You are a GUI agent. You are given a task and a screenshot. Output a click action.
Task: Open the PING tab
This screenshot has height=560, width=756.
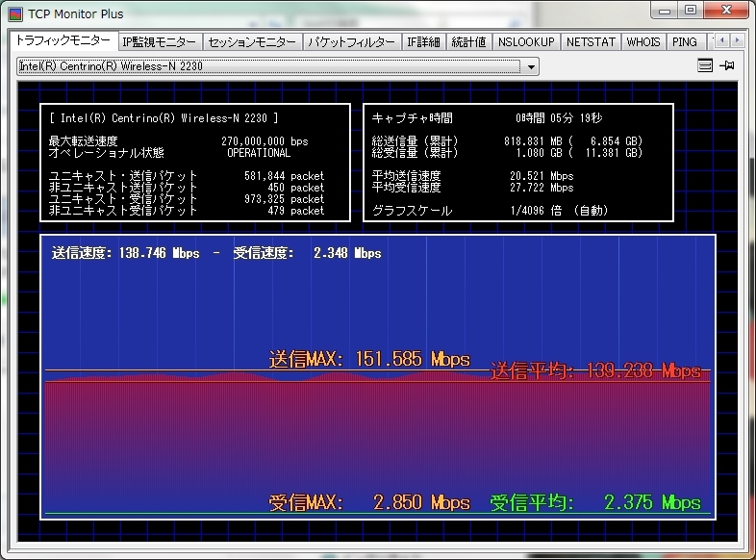point(685,42)
